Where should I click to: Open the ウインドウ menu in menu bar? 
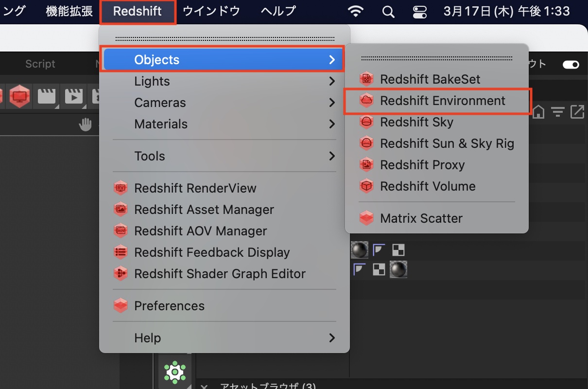(x=211, y=11)
